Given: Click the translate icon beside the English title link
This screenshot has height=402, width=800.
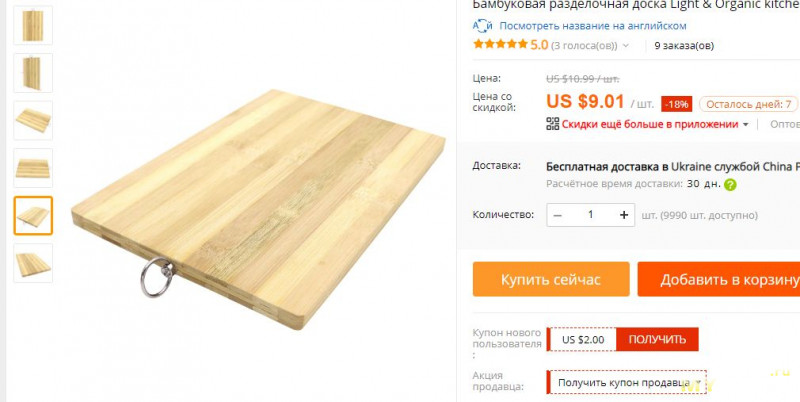Looking at the screenshot, I should [482, 26].
